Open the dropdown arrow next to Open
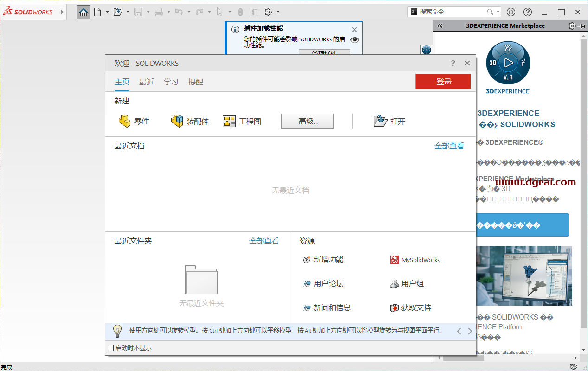 point(128,12)
